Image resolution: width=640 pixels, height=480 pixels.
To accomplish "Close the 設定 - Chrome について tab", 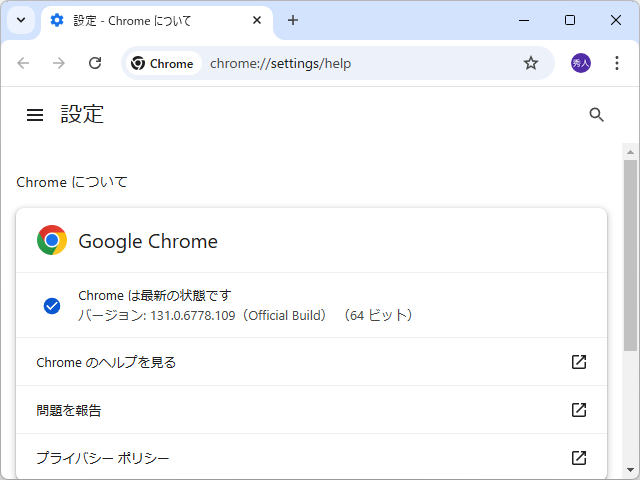I will point(257,20).
